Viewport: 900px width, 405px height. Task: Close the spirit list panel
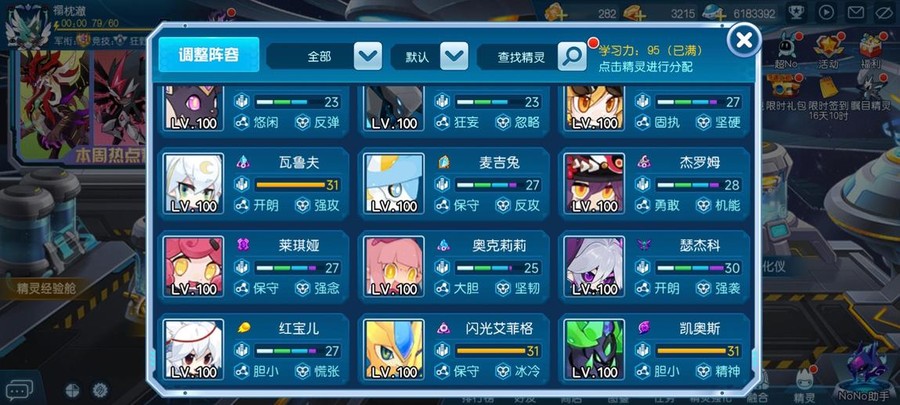744,40
